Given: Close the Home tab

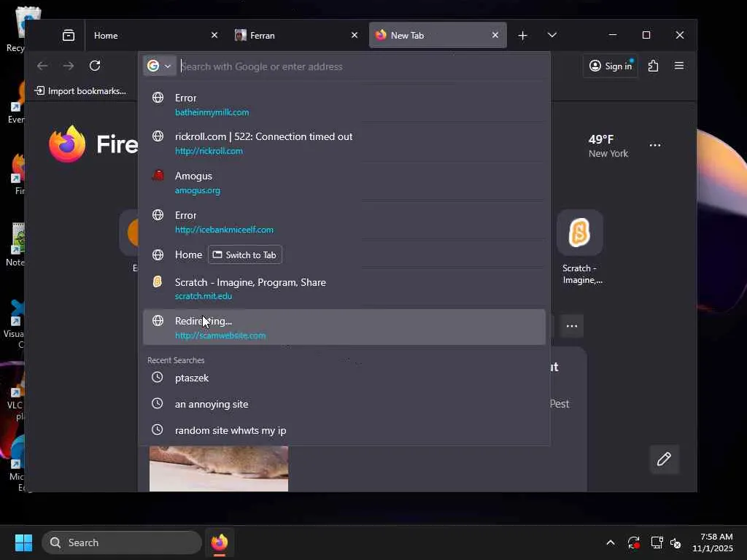Looking at the screenshot, I should pyautogui.click(x=214, y=35).
